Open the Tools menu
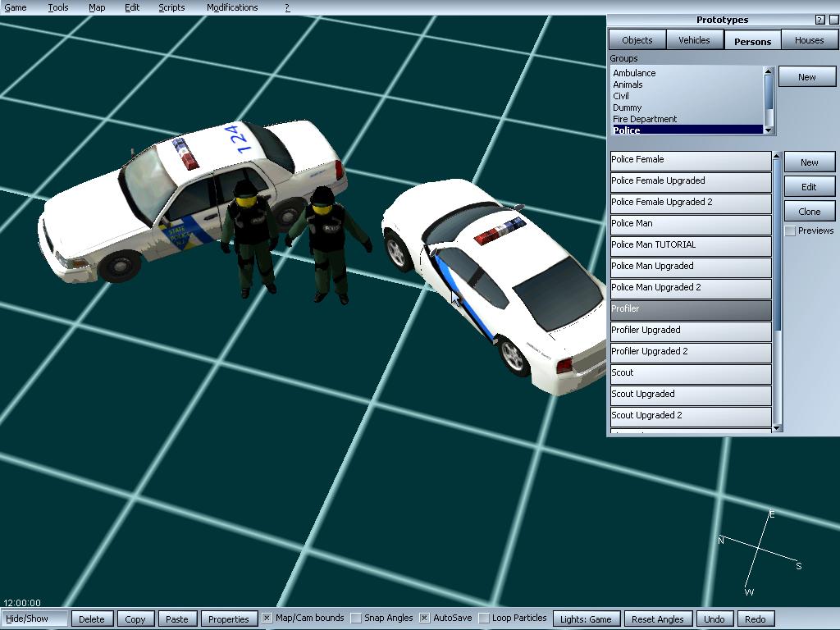The height and width of the screenshot is (630, 840). tap(58, 7)
